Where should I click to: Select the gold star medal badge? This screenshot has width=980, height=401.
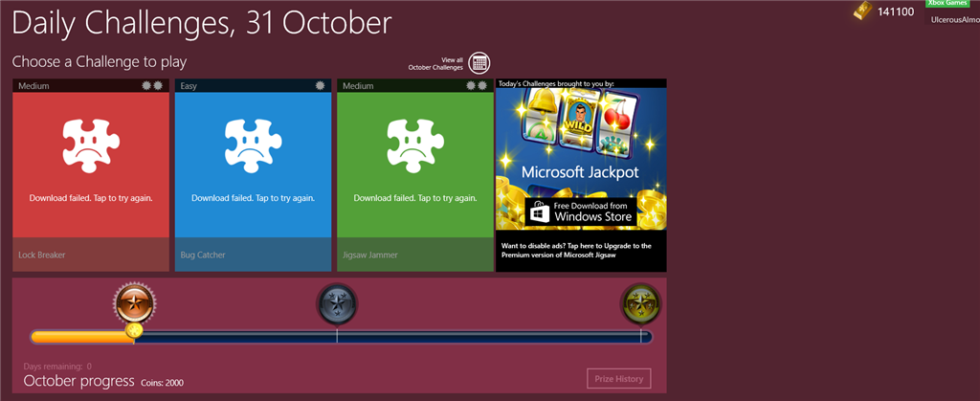640,303
